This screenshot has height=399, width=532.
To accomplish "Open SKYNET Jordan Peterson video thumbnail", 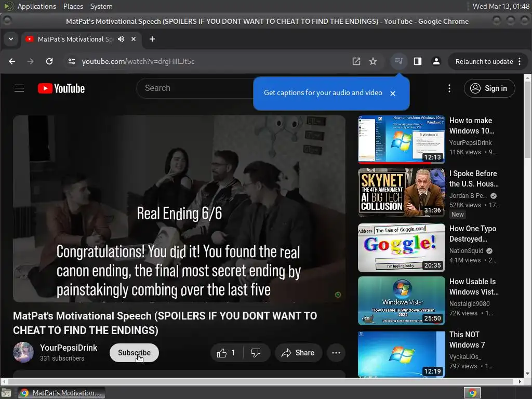I will pyautogui.click(x=402, y=193).
